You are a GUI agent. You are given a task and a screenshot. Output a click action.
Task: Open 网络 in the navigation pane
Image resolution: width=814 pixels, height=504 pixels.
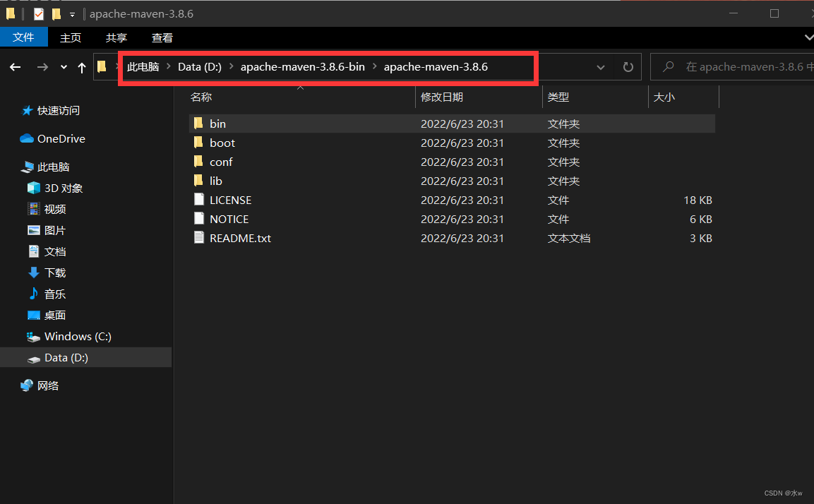point(48,385)
